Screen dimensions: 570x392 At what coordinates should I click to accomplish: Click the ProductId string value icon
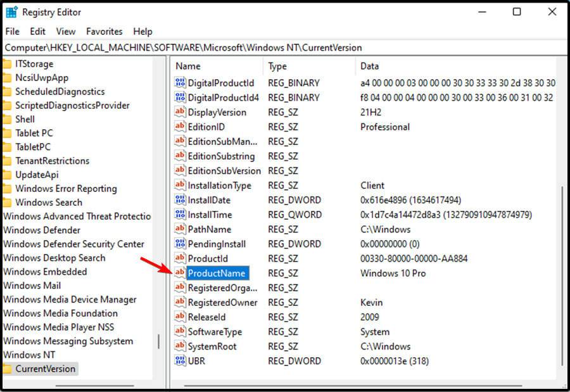coord(180,258)
